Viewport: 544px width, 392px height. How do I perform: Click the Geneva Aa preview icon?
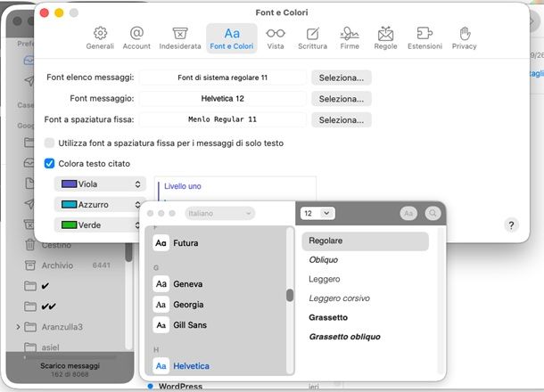[x=161, y=284]
